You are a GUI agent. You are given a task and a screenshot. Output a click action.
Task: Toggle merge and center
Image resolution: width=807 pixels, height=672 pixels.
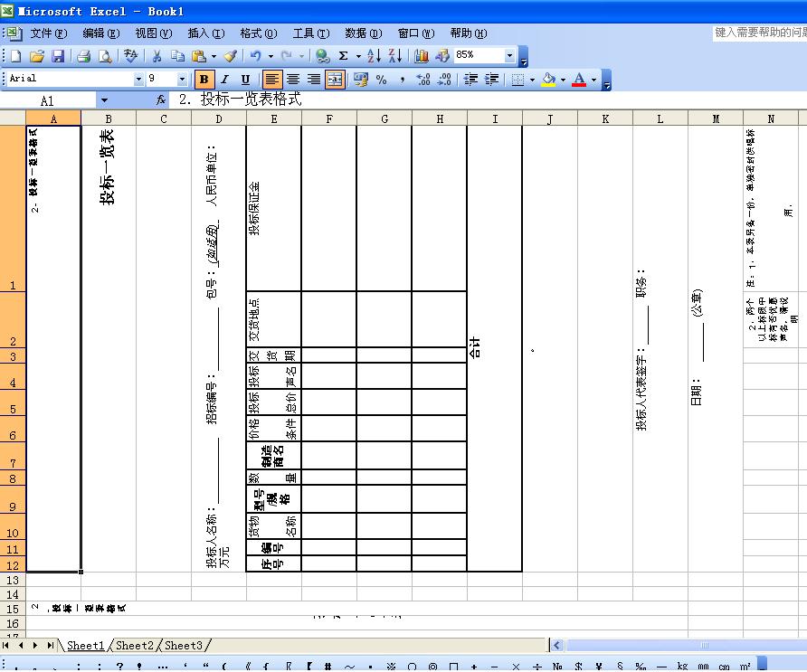point(335,80)
